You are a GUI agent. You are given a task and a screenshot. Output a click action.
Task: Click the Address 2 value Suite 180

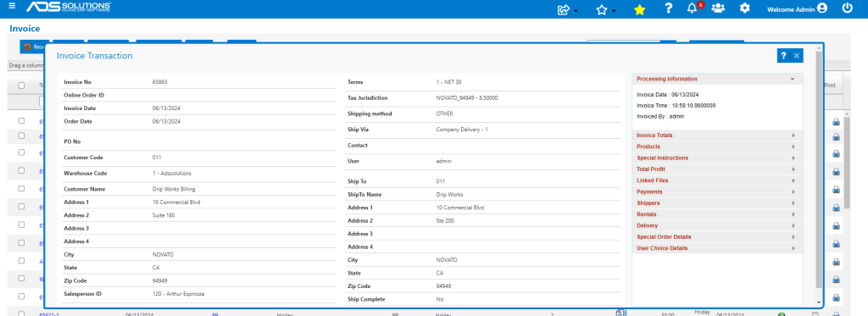(x=164, y=215)
